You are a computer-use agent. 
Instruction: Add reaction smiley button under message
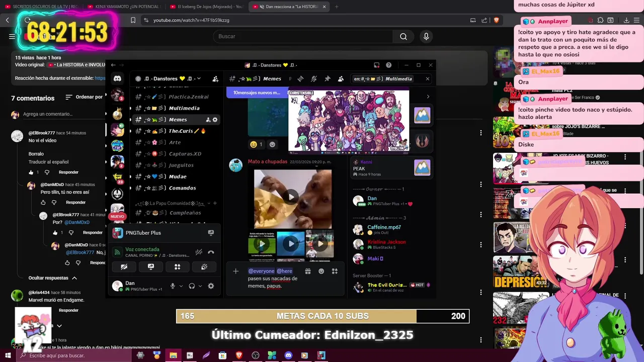[x=272, y=144]
